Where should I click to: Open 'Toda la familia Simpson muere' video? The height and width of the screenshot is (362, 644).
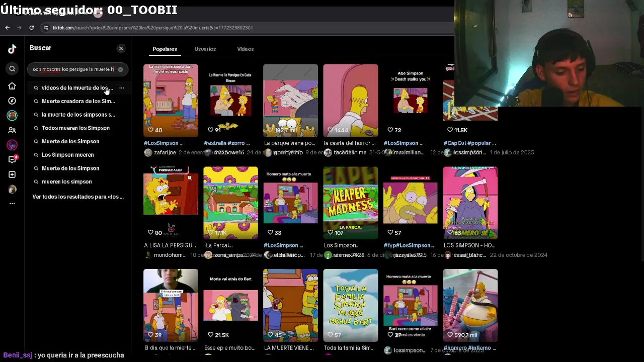tap(350, 305)
